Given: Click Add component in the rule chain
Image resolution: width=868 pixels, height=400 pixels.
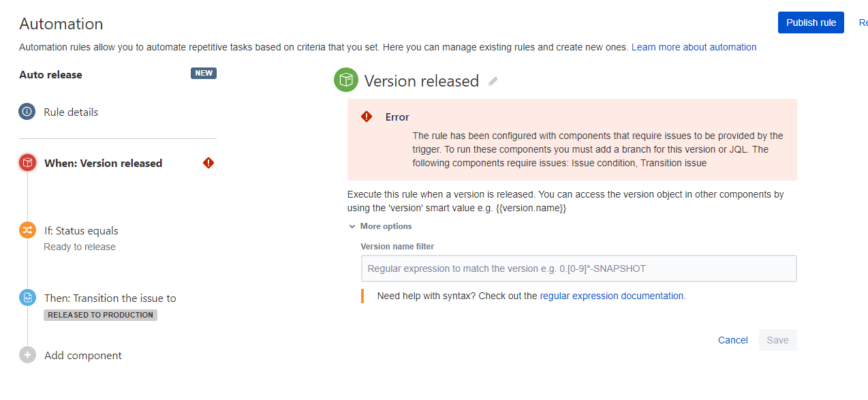Looking at the screenshot, I should click(x=83, y=356).
